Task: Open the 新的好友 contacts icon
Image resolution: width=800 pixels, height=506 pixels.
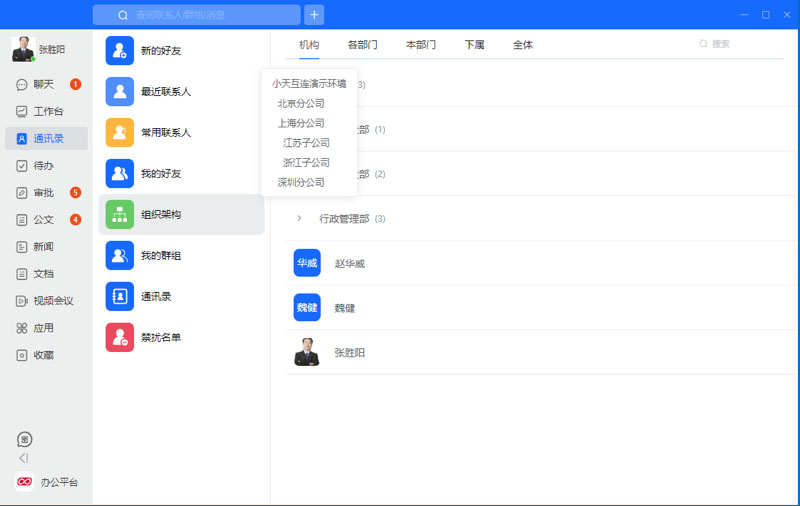Action: click(120, 50)
